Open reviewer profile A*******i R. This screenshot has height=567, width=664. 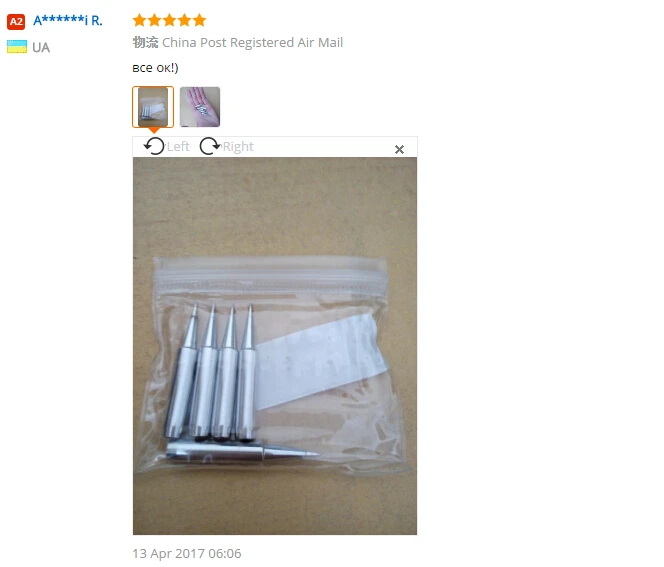click(68, 20)
